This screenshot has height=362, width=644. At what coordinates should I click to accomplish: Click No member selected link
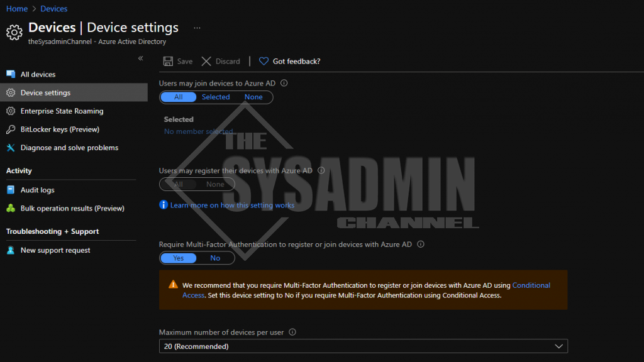[198, 131]
